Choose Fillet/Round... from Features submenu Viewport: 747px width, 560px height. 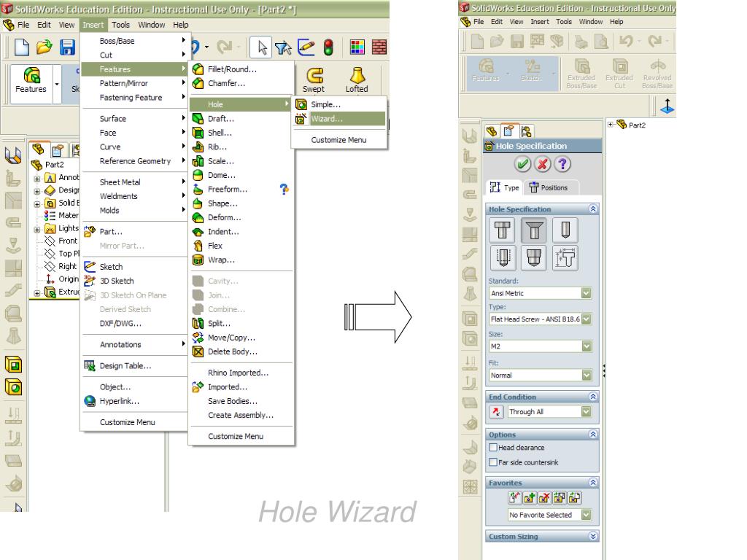tap(241, 69)
